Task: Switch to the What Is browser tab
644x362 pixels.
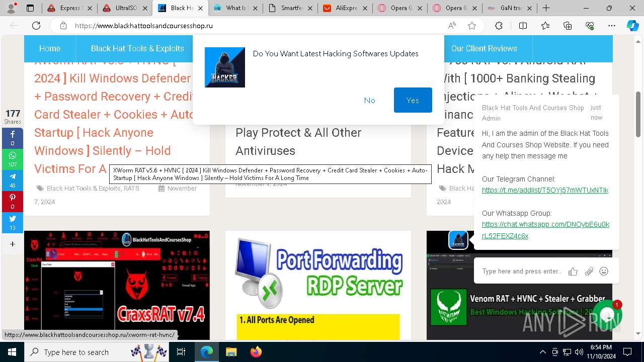Action: tap(234, 8)
